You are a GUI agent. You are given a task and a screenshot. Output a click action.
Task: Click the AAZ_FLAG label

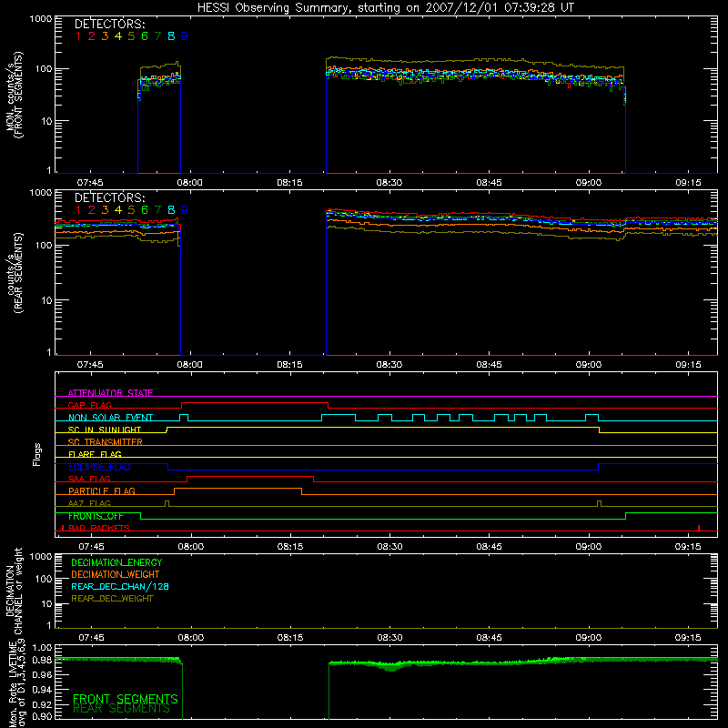[89, 503]
